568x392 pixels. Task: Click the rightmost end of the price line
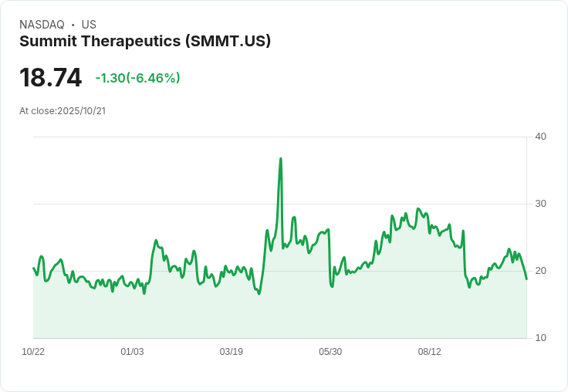point(526,279)
